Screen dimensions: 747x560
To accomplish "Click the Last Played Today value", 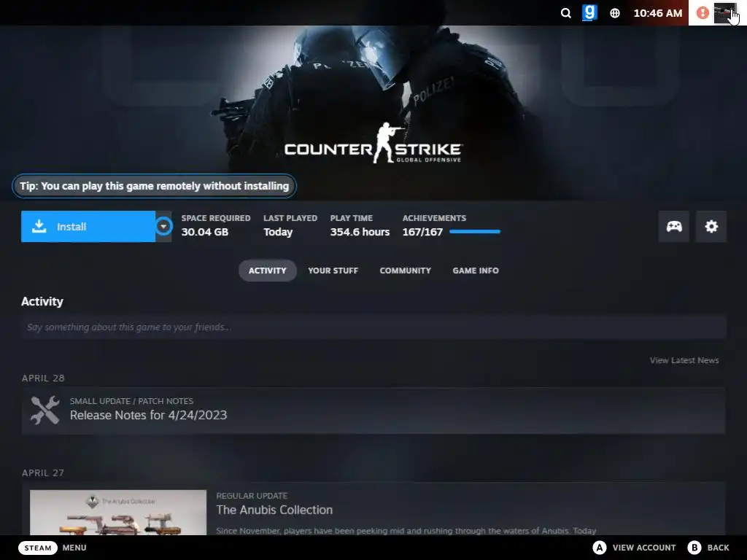I will pyautogui.click(x=278, y=232).
